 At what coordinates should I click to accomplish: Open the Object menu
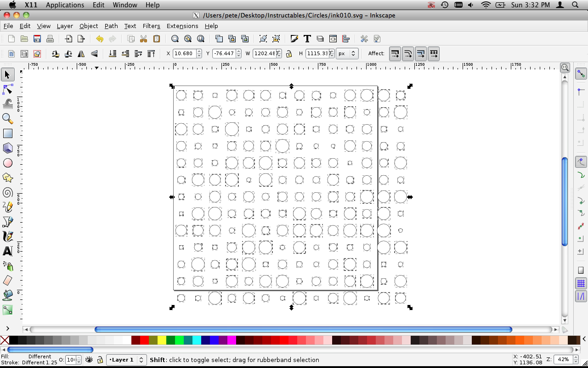tap(89, 26)
